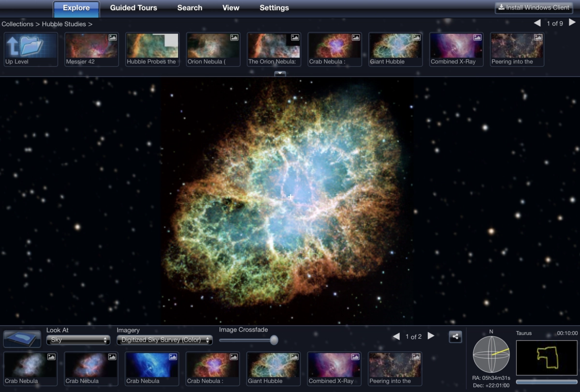580x392 pixels.
Task: Select the second bottom Crab Nebula thumbnail
Action: click(91, 368)
